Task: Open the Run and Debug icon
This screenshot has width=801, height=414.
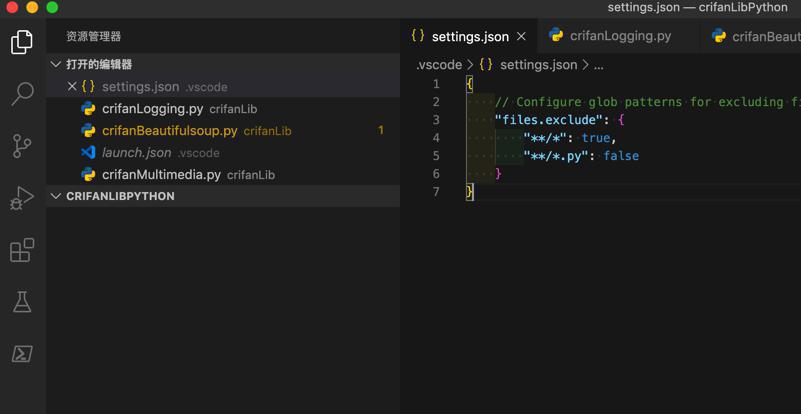Action: (x=22, y=198)
